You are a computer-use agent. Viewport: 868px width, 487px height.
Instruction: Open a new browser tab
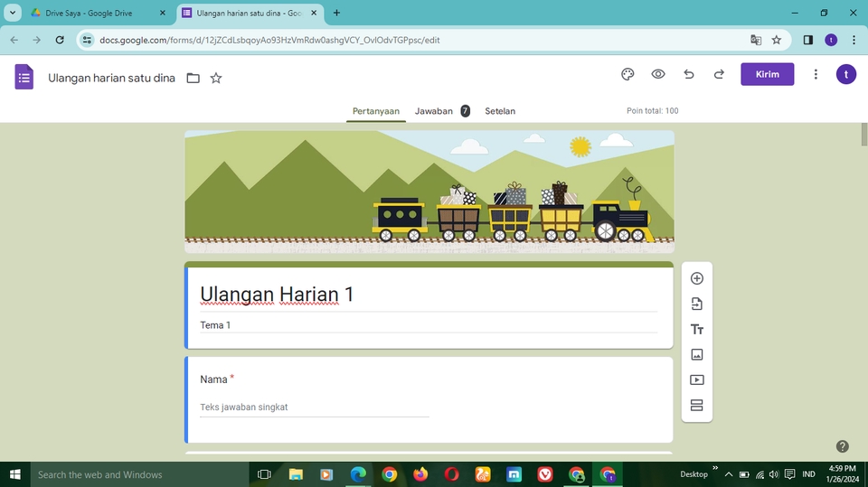336,13
